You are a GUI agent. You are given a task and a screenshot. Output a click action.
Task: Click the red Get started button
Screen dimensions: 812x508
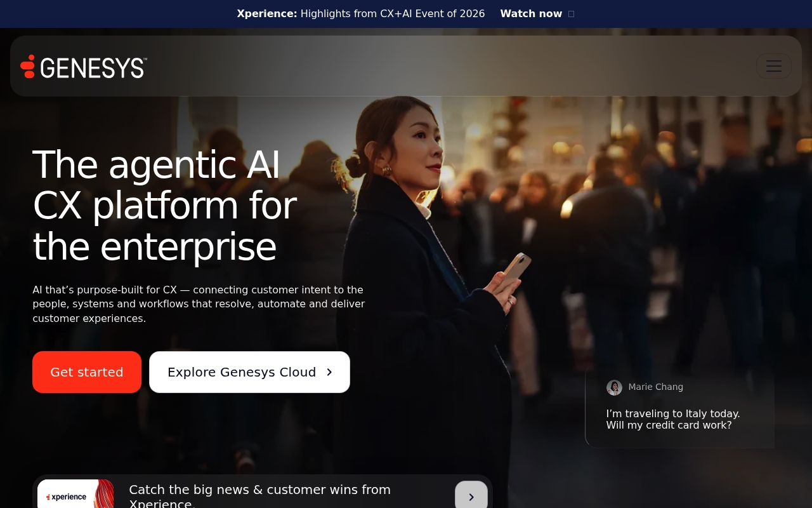click(x=87, y=372)
